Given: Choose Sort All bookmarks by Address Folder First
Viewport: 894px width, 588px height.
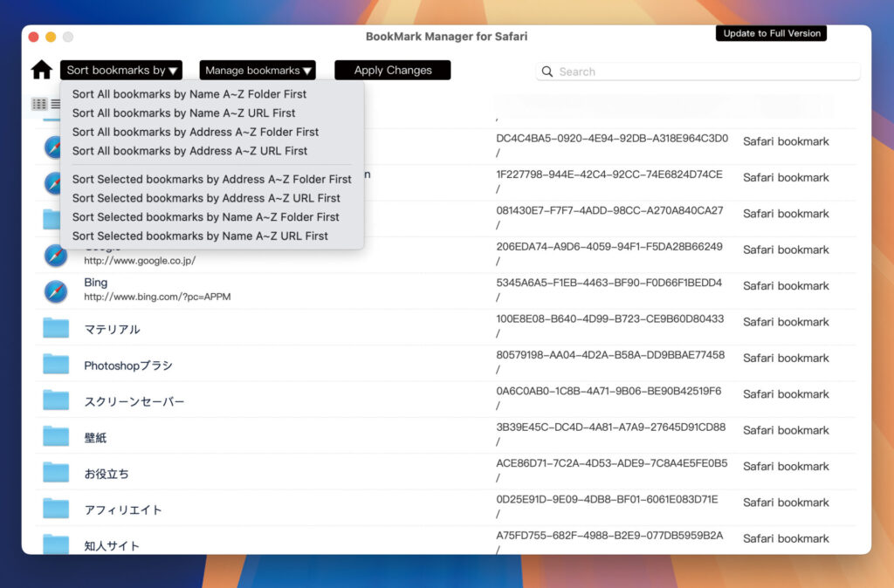Looking at the screenshot, I should click(196, 132).
